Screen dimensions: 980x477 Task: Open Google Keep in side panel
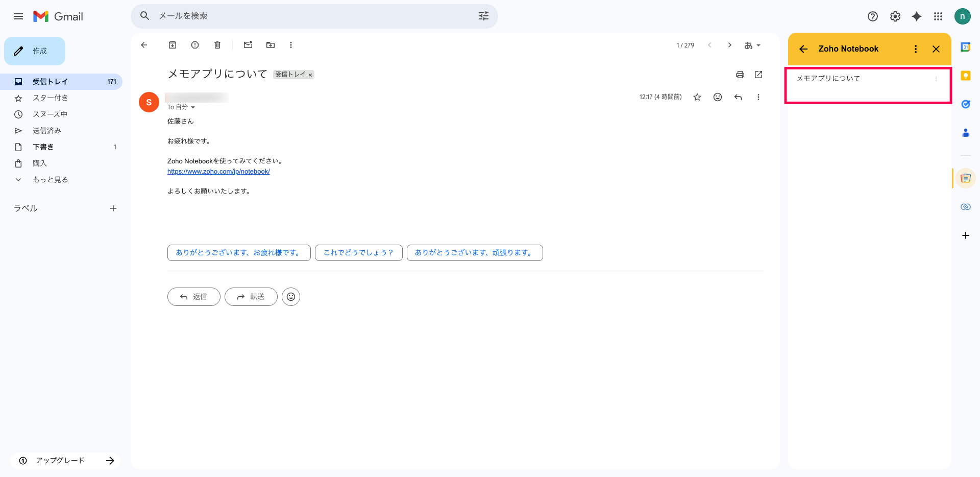[x=965, y=76]
